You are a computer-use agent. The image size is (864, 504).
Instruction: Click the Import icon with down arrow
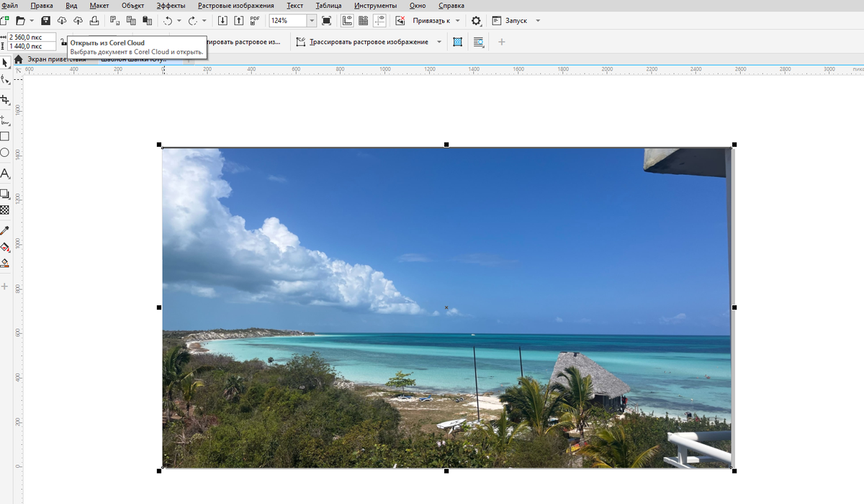tap(222, 21)
